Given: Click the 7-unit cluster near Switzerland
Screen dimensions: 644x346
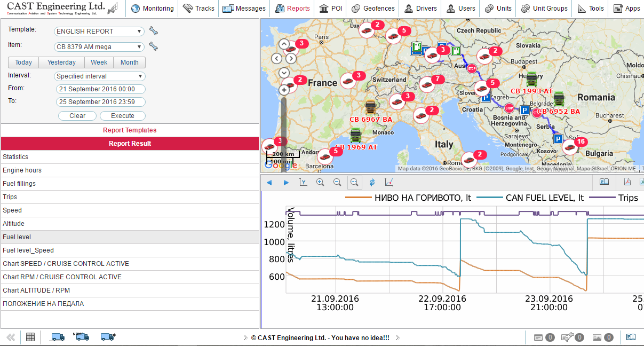Looking at the screenshot, I should tap(428, 84).
